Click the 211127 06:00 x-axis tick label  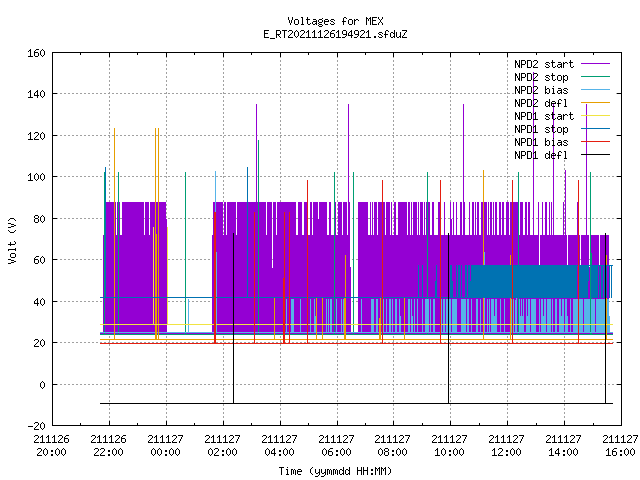point(336,446)
